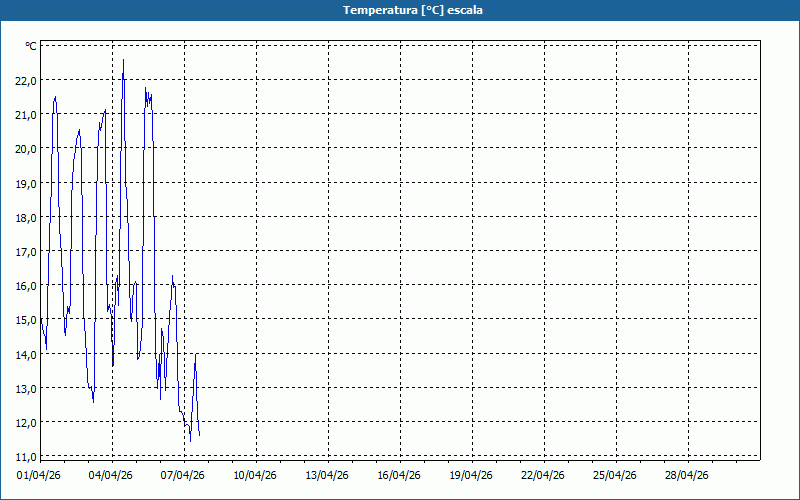This screenshot has width=800, height=500.
Task: Click the highest temperature peak above 22,0
Action: coord(124,61)
